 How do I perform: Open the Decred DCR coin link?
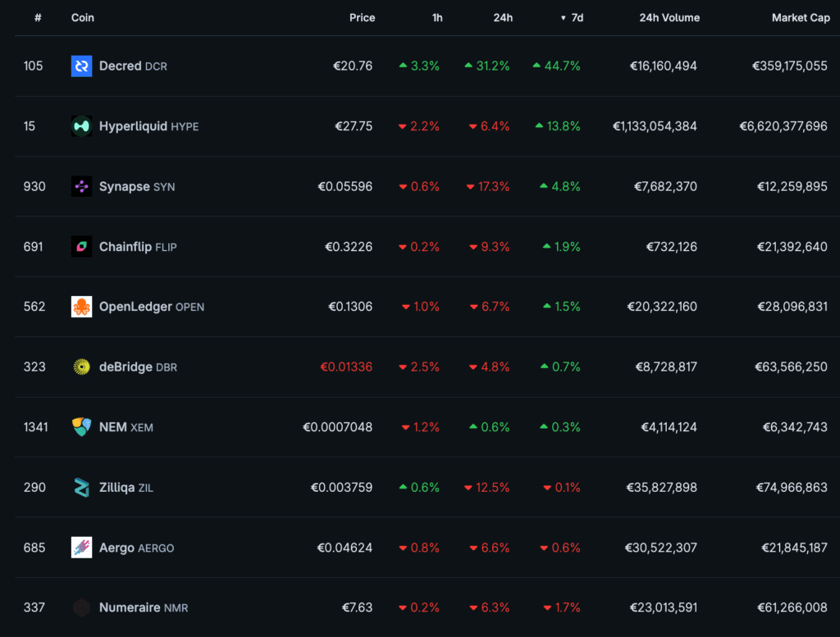pos(133,66)
